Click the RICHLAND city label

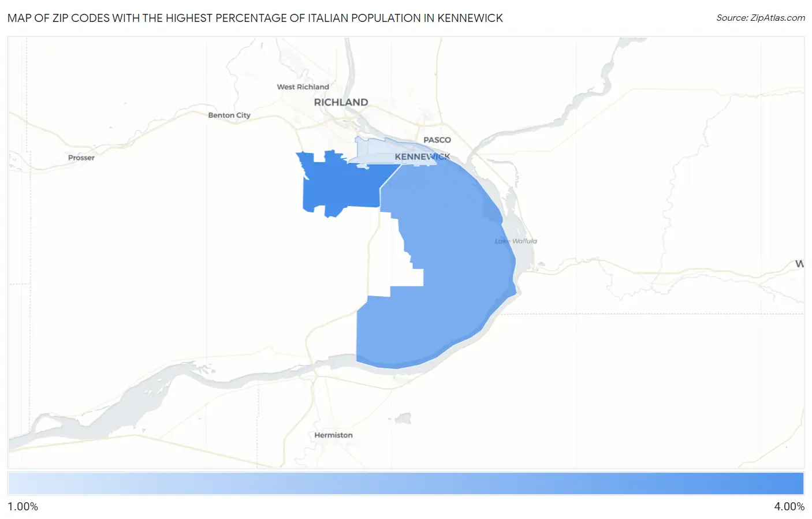click(x=341, y=102)
